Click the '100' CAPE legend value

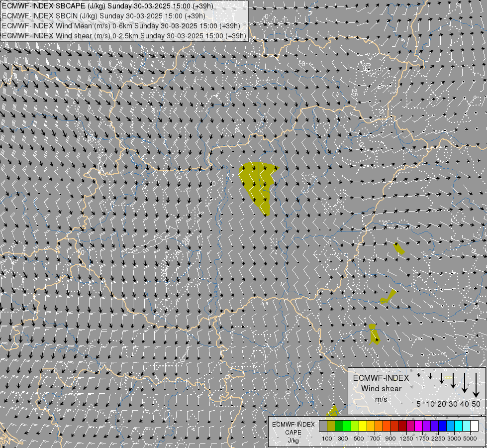coord(327,439)
